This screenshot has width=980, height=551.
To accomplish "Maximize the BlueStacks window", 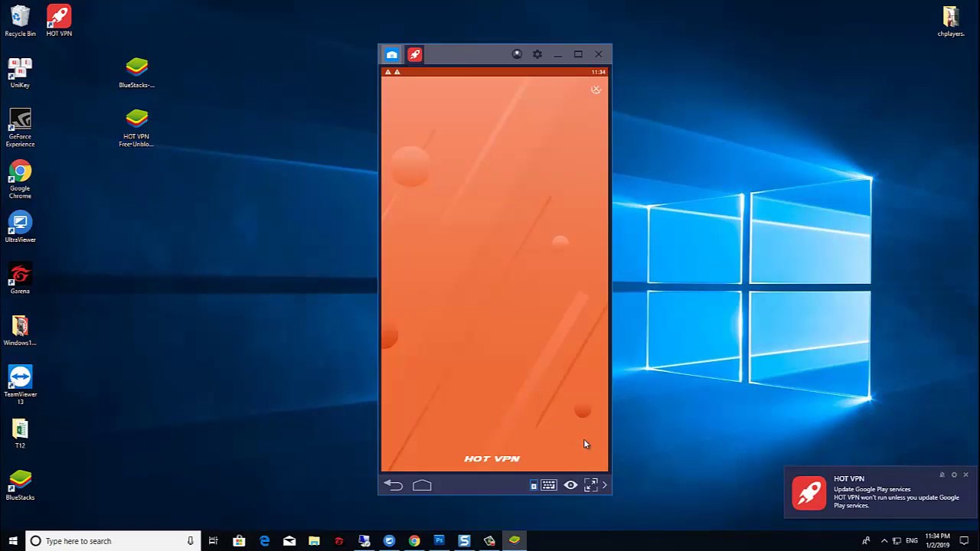I will 578,54.
